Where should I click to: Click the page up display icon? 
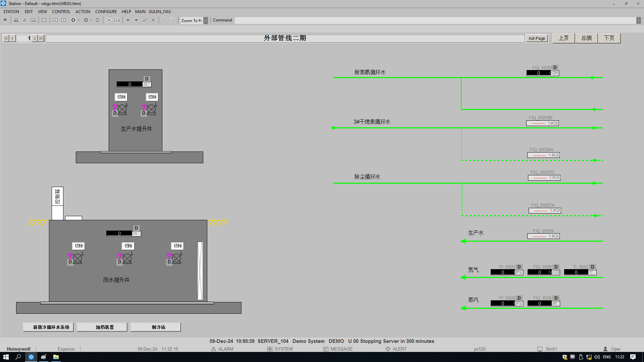(64, 20)
